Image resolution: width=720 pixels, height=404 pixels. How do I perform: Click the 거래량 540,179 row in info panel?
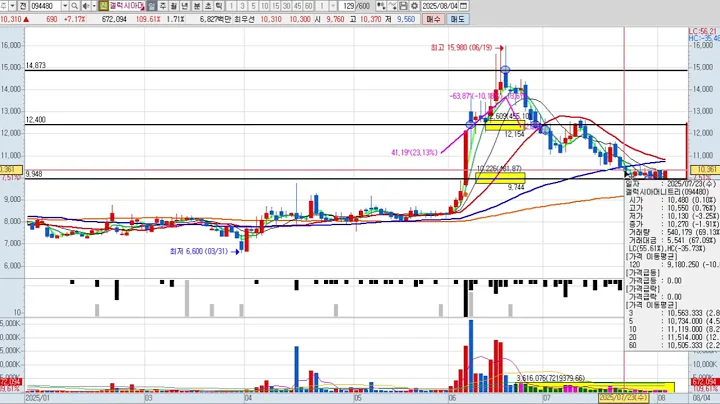tap(672, 233)
